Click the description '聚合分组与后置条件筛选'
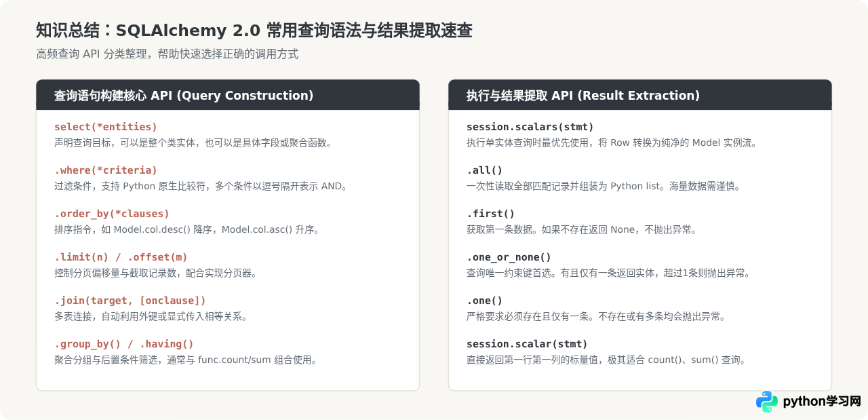Screen dimensions: 868x420 click(106, 360)
